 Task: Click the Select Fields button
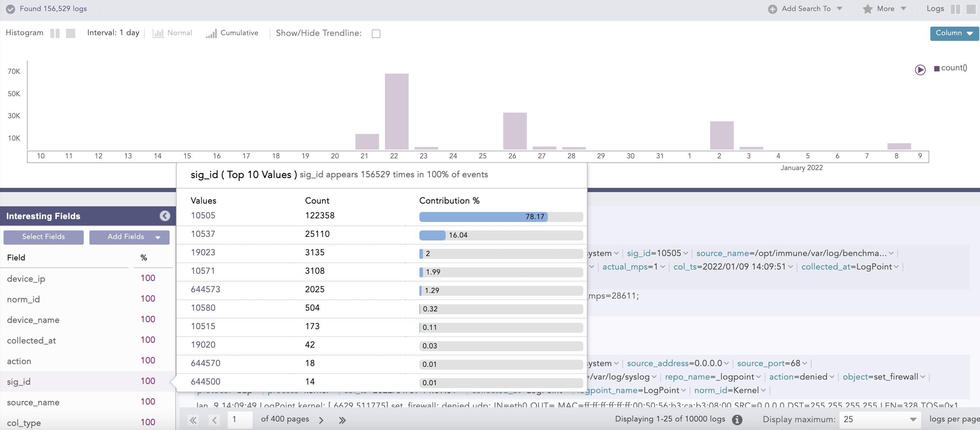[x=43, y=237]
